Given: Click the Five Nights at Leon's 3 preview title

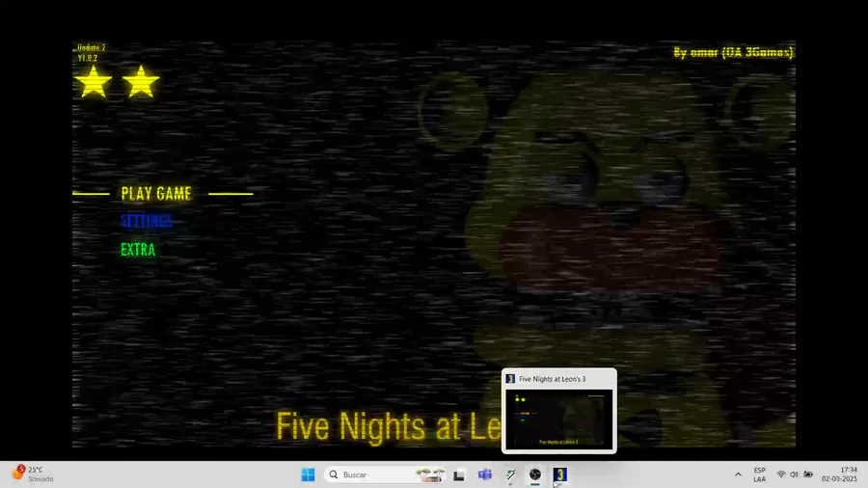Looking at the screenshot, I should point(552,379).
